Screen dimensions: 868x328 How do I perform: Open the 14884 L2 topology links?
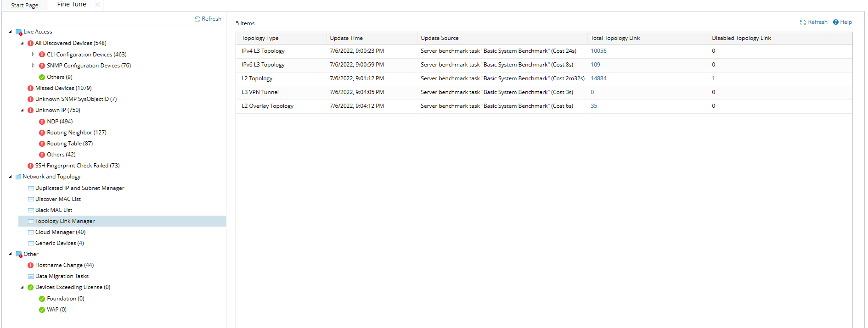click(598, 78)
